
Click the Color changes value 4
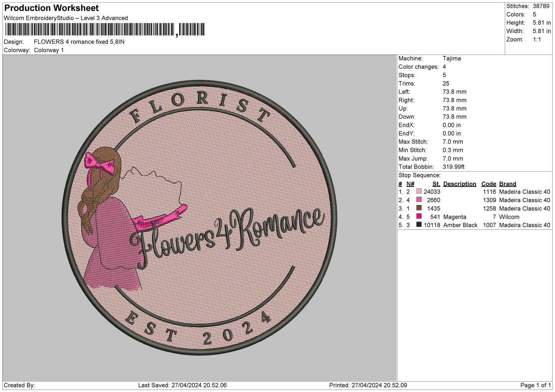(444, 67)
